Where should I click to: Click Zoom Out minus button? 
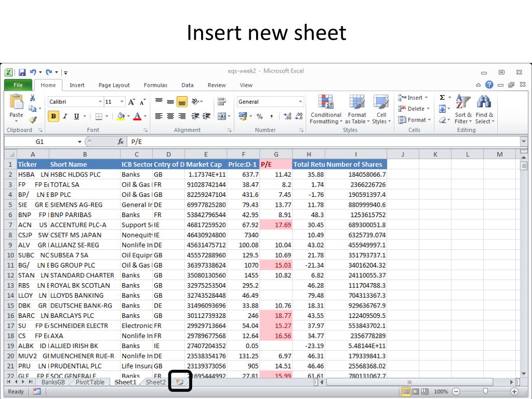(x=456, y=392)
